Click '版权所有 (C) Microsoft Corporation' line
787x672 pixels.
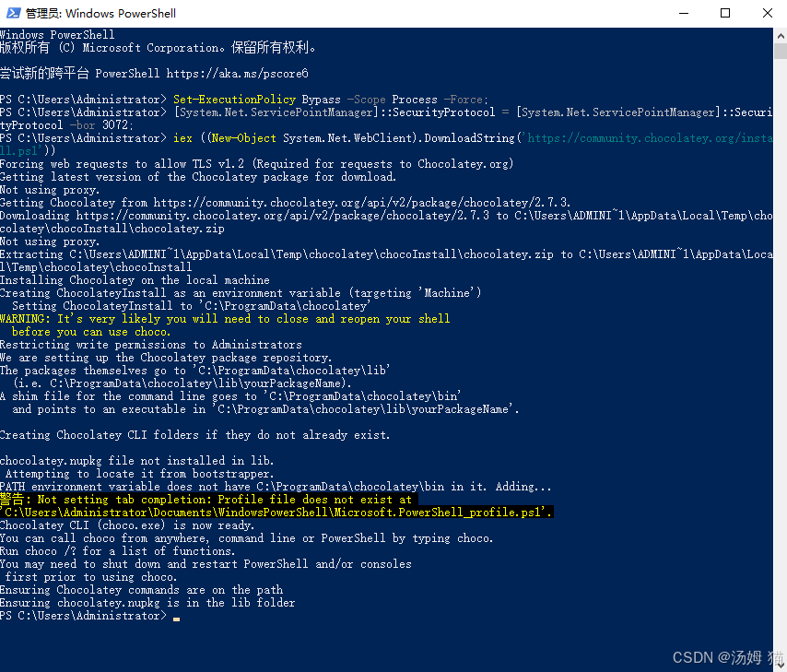point(158,48)
